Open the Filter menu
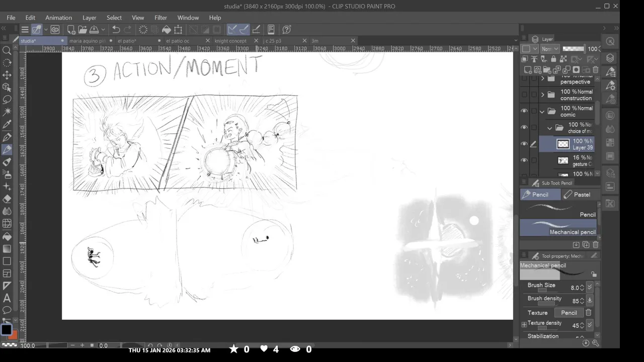This screenshot has height=362, width=644. [161, 18]
